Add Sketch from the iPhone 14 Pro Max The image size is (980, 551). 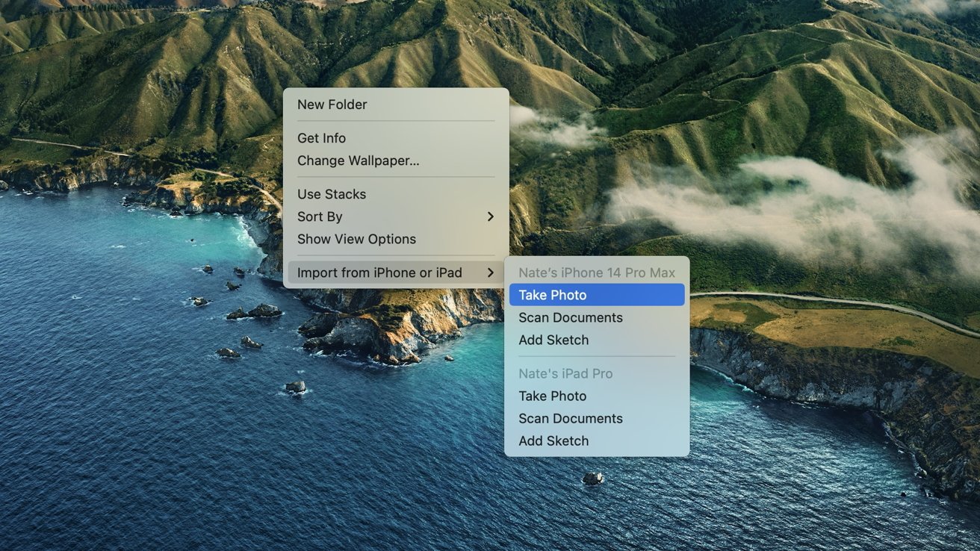click(x=553, y=340)
